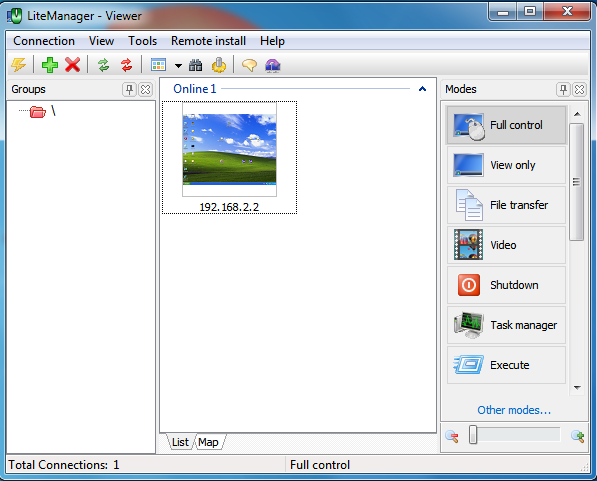The height and width of the screenshot is (481, 597).
Task: Click the Modes list scroll up arrow
Action: [x=577, y=114]
